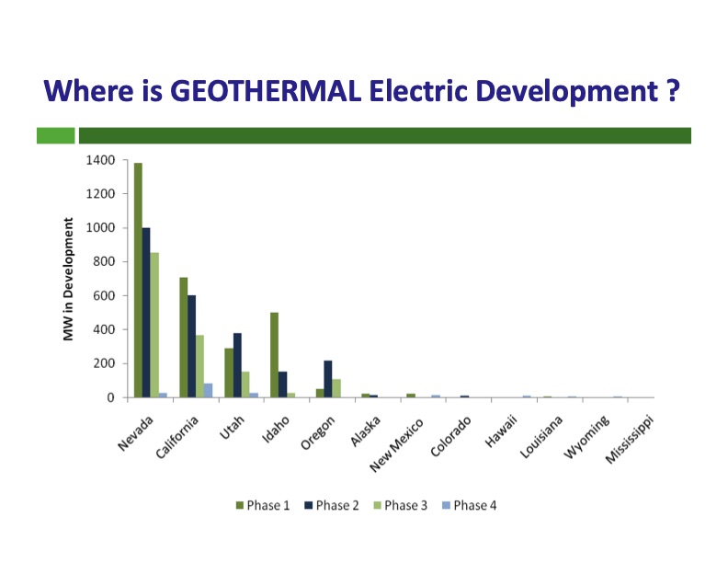Click the '800' y-axis value
The height and width of the screenshot is (563, 728).
coord(104,261)
